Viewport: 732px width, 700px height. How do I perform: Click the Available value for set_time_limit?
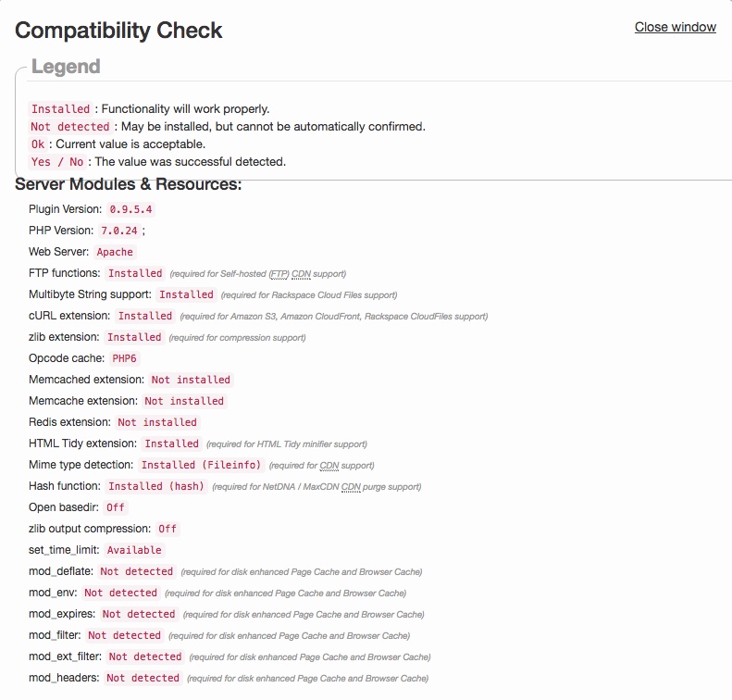pos(134,550)
